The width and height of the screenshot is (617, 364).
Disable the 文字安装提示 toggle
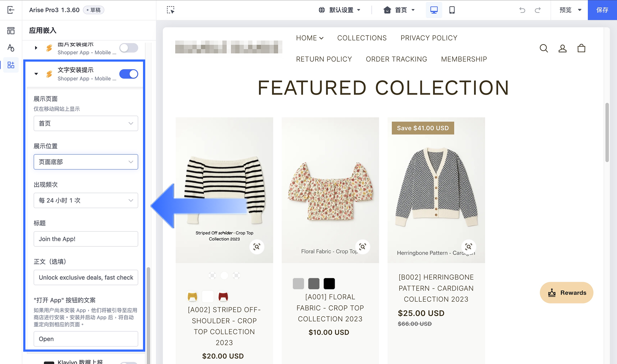(x=129, y=74)
